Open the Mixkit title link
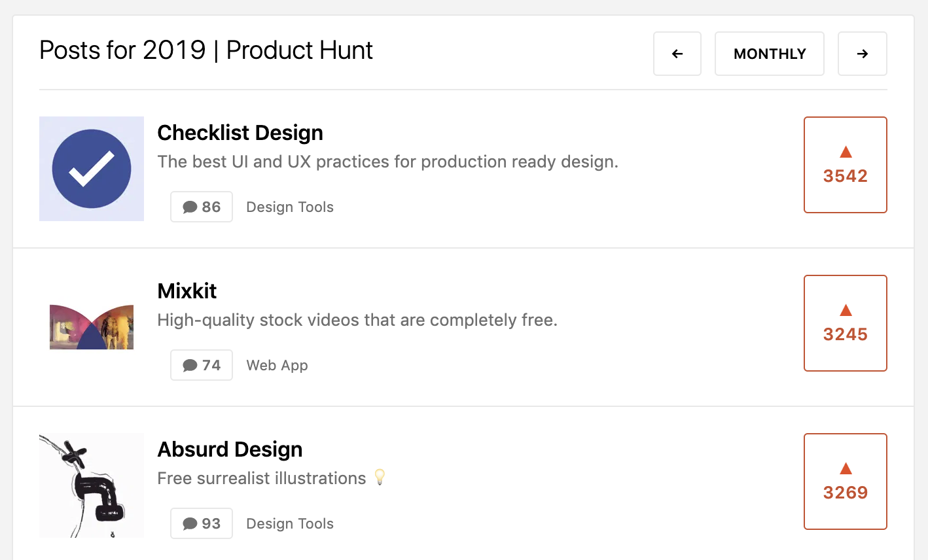 pyautogui.click(x=187, y=291)
